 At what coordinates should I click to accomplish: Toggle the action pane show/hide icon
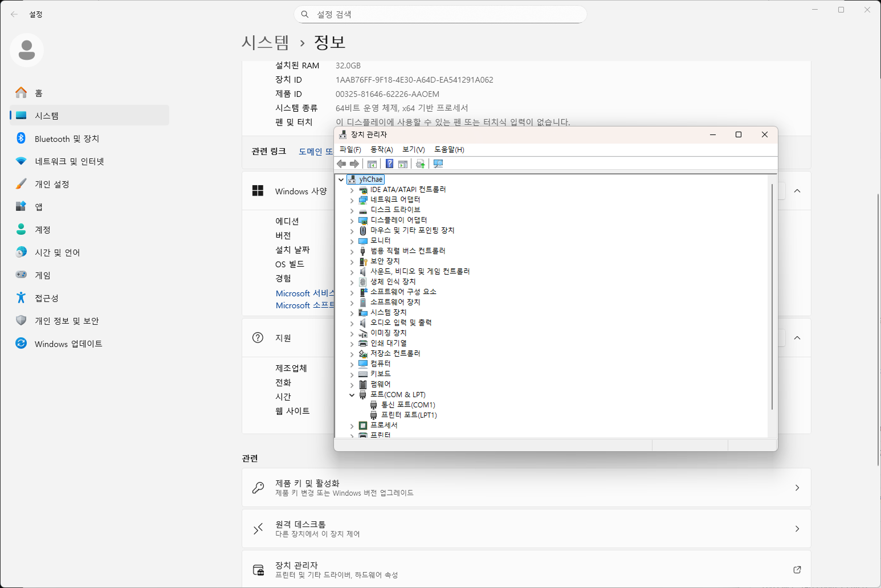pyautogui.click(x=403, y=164)
